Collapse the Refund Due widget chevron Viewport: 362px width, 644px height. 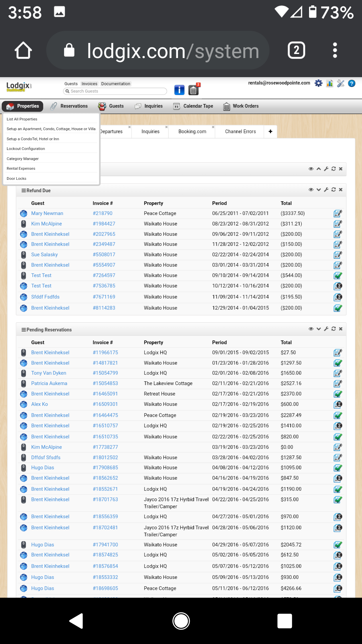[x=319, y=190]
